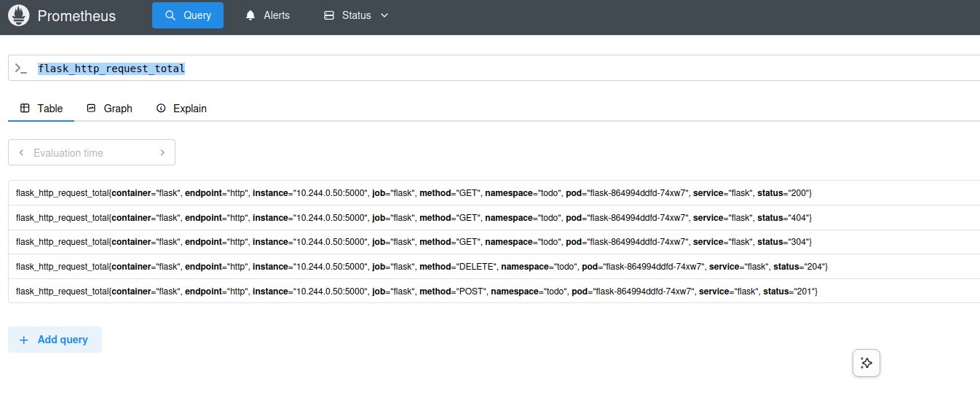Switch to the Table tab
This screenshot has height=395, width=980.
click(x=42, y=108)
